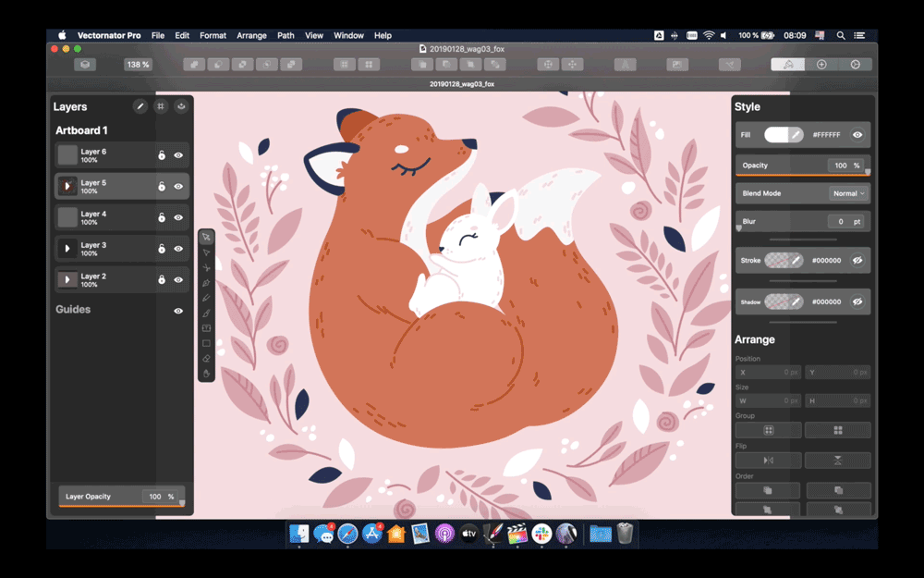Select the Pen tool

tap(206, 283)
